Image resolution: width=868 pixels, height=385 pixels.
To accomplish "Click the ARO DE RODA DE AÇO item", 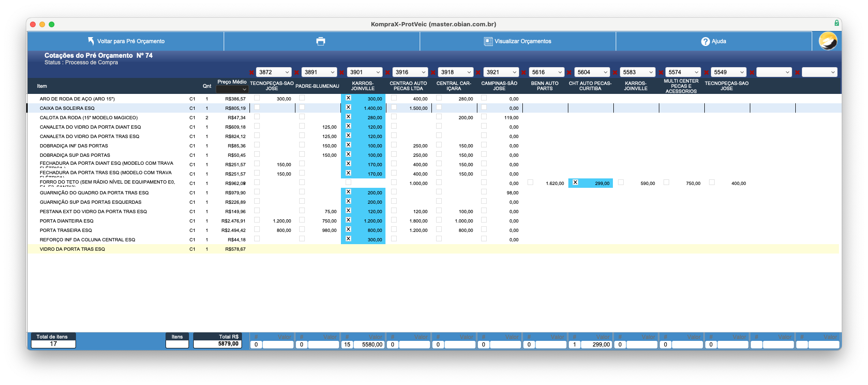I will (77, 99).
